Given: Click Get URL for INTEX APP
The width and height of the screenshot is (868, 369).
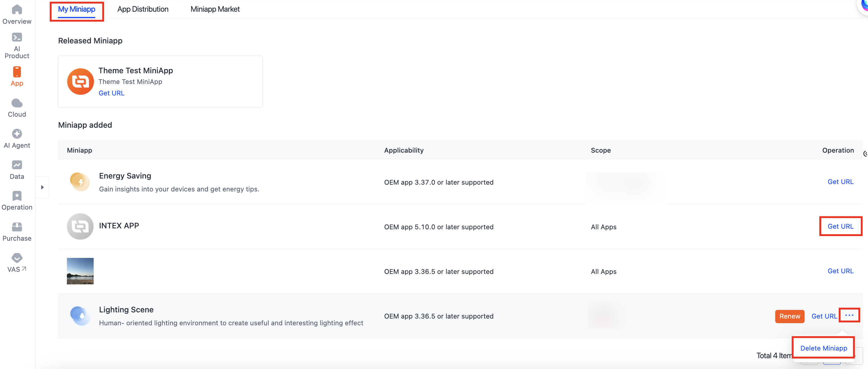Looking at the screenshot, I should [840, 226].
